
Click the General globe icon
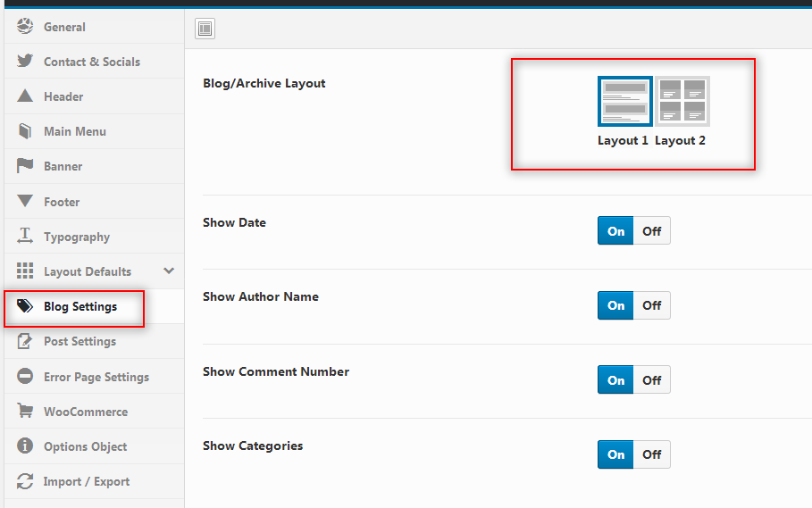coord(25,26)
